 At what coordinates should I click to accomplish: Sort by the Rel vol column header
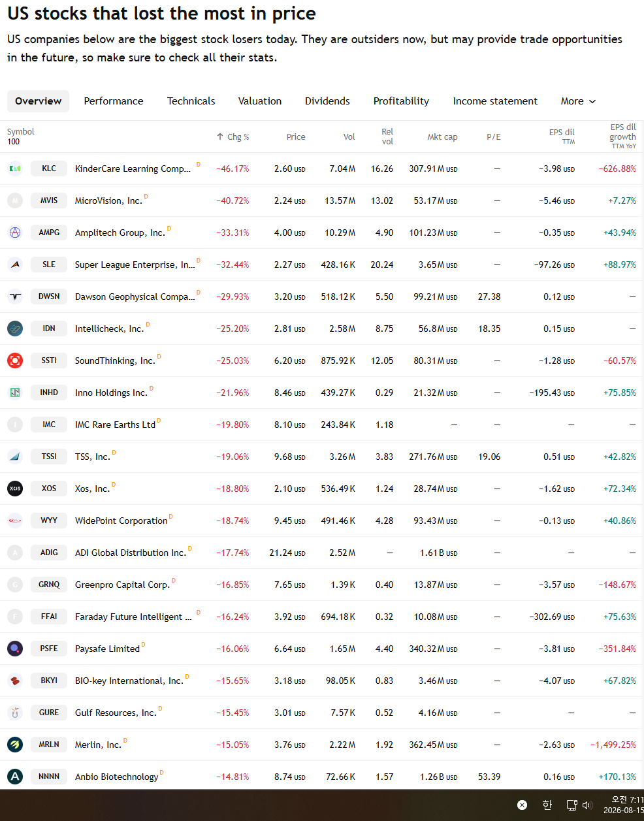click(x=387, y=137)
